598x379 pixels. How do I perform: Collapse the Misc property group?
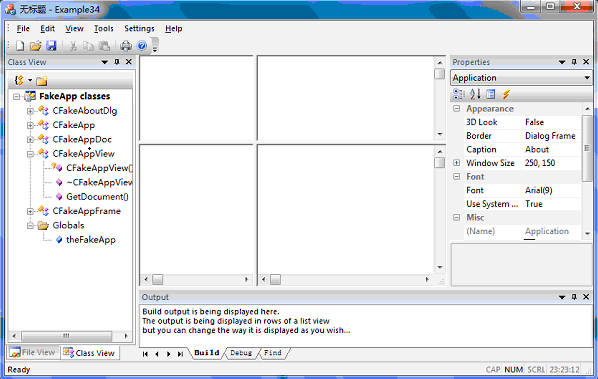coord(457,217)
